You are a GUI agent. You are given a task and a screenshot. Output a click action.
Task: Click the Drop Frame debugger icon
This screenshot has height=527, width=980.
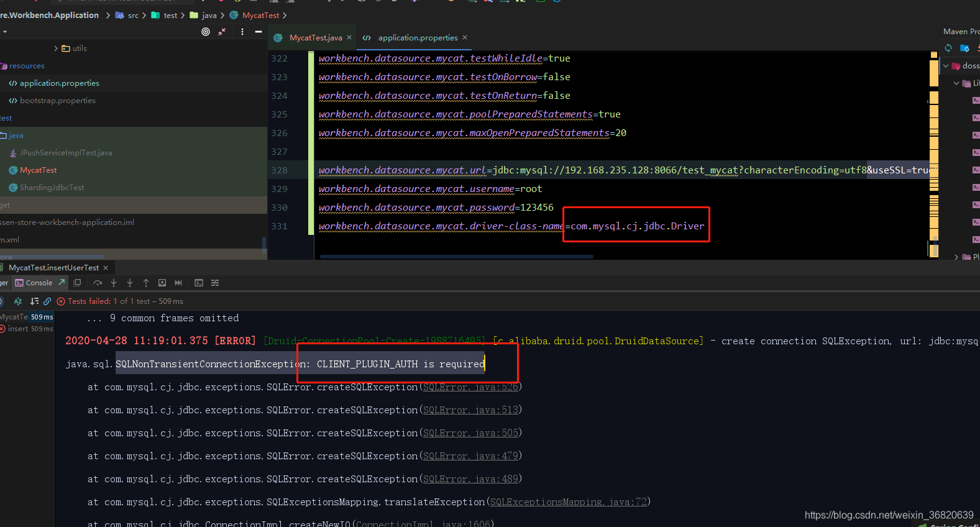162,283
